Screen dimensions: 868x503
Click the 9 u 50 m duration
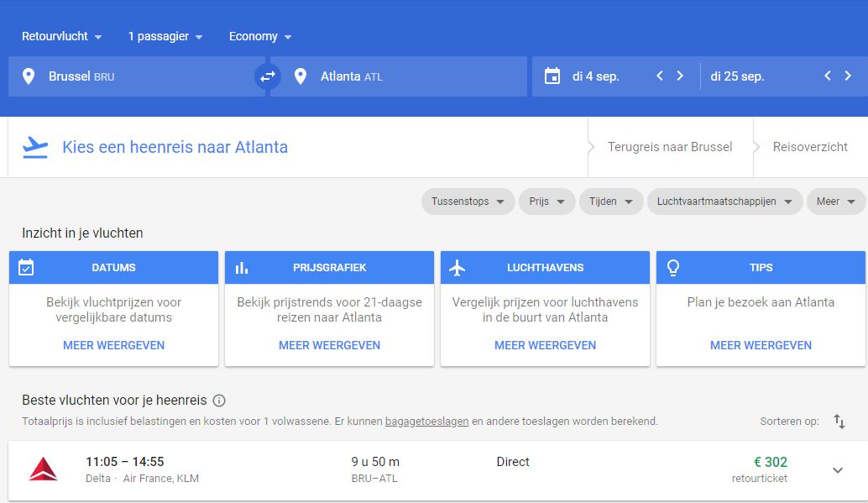tap(375, 462)
